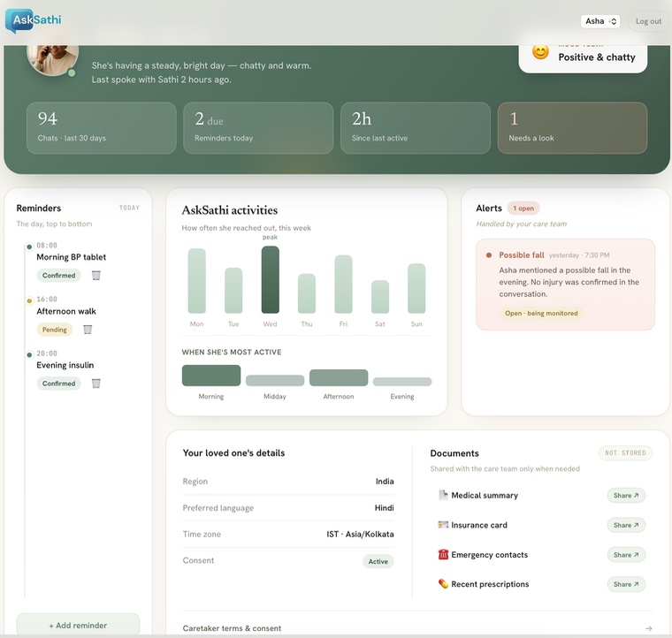Click the Afternoon activity block
The image size is (672, 638).
click(x=339, y=377)
